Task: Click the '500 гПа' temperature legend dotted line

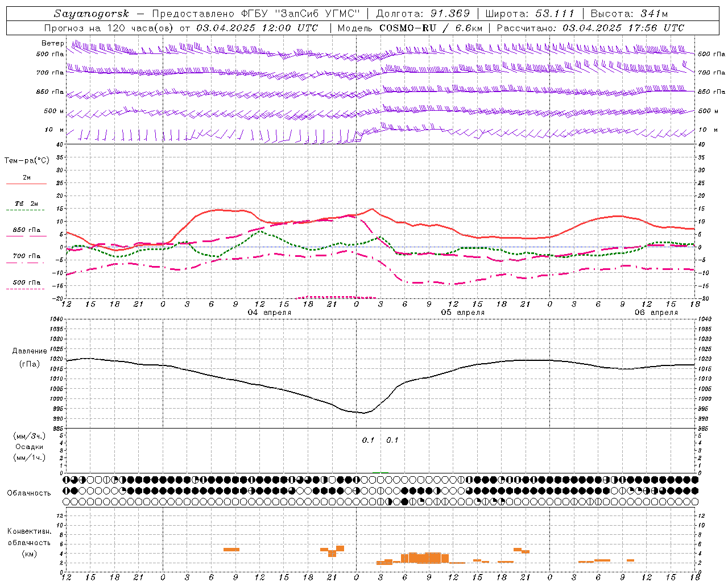Action: pyautogui.click(x=26, y=289)
